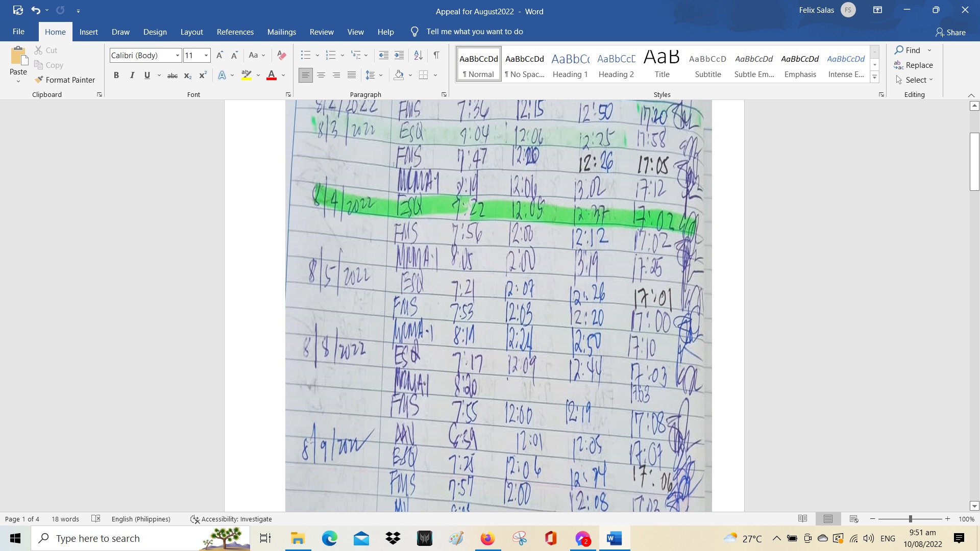Click the zoom slider handle
The image size is (980, 551).
pos(910,519)
